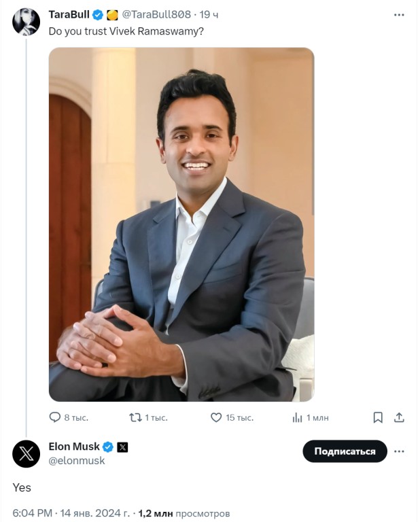Click Elon Musk's X affiliation badge
This screenshot has height=522, width=420.
click(122, 447)
